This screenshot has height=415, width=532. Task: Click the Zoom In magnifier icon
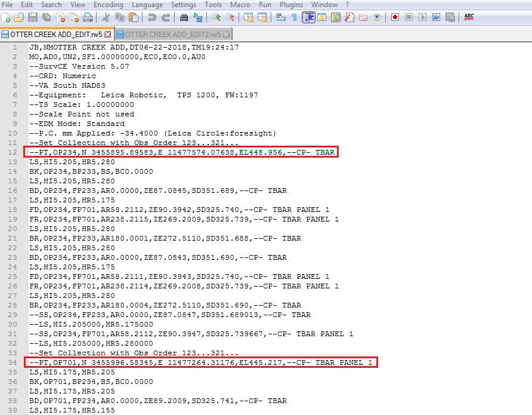point(216,17)
